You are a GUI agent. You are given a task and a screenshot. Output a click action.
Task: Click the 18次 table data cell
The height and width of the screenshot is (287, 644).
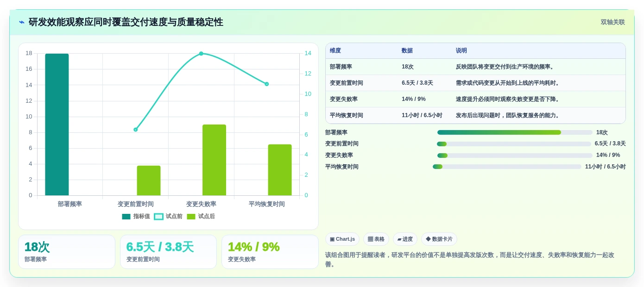pyautogui.click(x=424, y=67)
